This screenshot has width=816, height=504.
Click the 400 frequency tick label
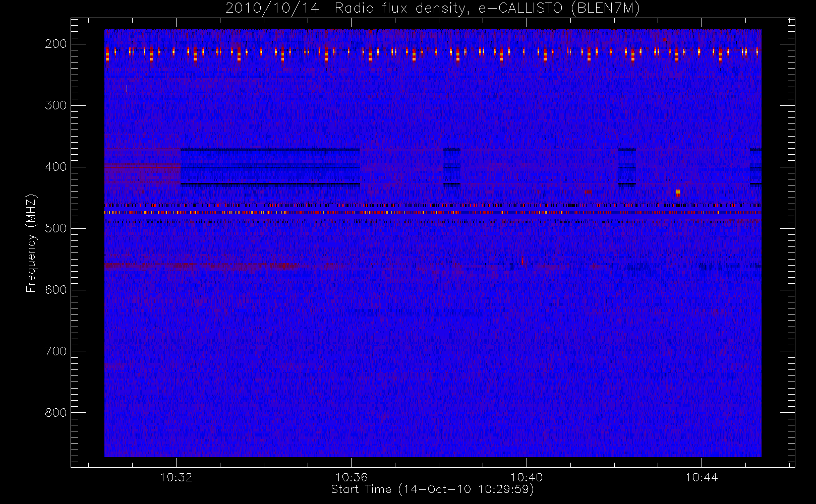pyautogui.click(x=56, y=167)
